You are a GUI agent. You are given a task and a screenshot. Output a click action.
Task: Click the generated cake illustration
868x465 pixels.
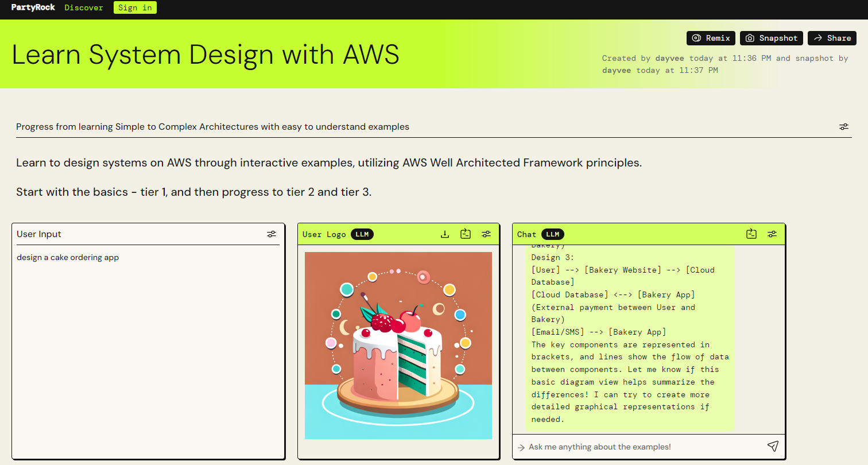tap(398, 344)
